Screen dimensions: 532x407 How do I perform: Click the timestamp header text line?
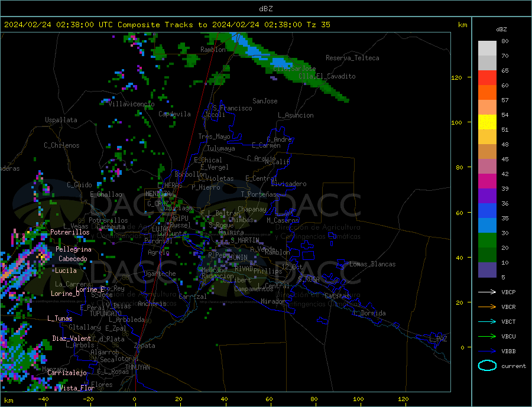(167, 25)
